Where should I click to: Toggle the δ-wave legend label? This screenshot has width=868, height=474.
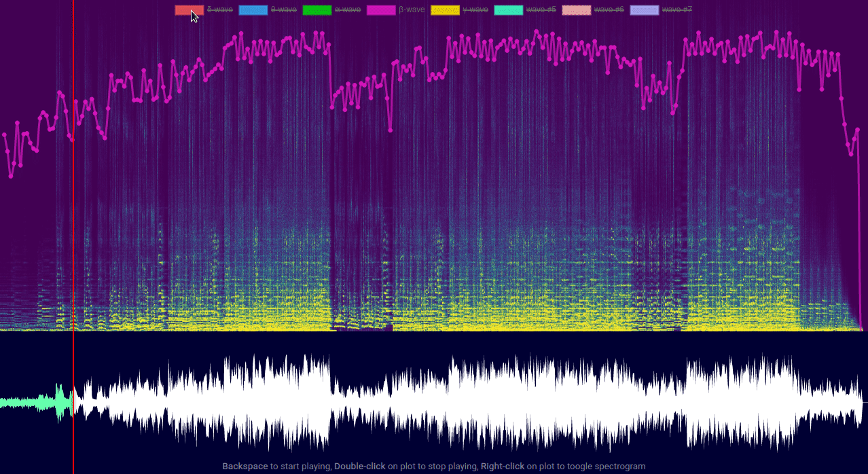pos(219,10)
